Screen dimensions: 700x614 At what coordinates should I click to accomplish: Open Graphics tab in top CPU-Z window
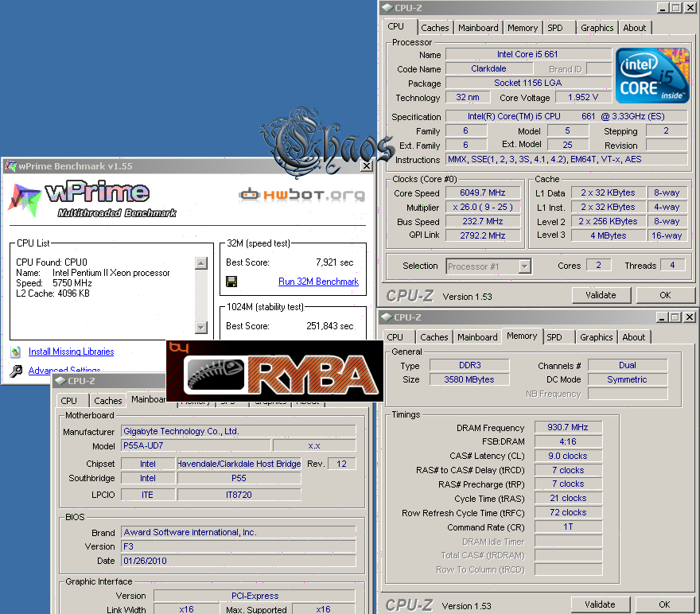point(597,28)
